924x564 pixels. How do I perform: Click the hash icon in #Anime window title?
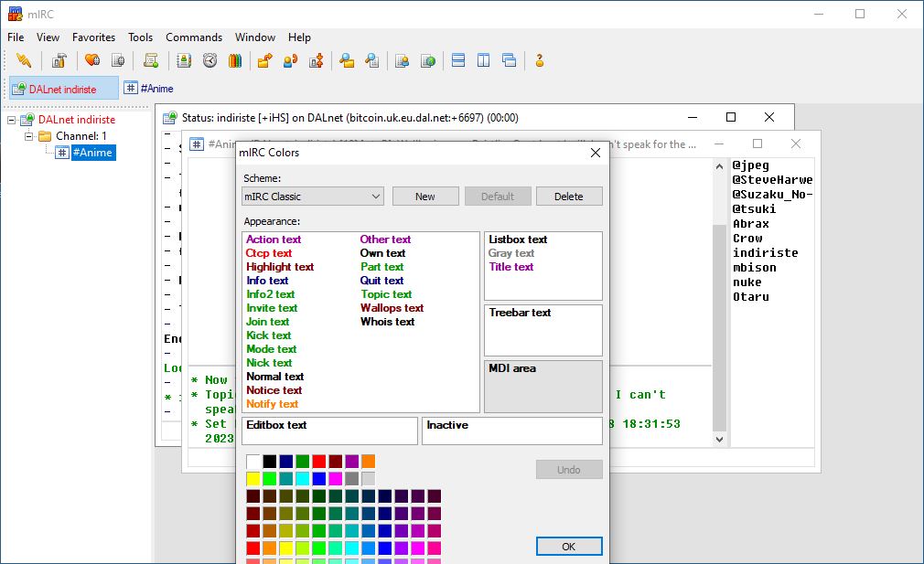point(197,144)
